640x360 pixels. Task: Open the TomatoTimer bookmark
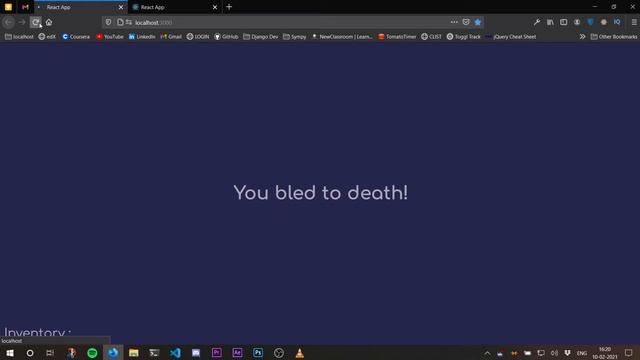point(397,37)
